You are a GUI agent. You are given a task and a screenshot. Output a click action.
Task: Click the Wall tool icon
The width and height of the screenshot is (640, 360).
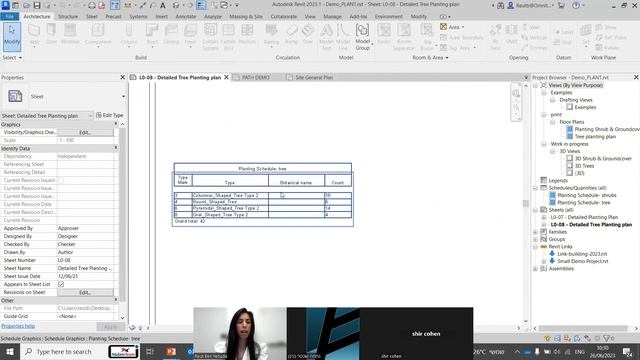click(x=34, y=30)
